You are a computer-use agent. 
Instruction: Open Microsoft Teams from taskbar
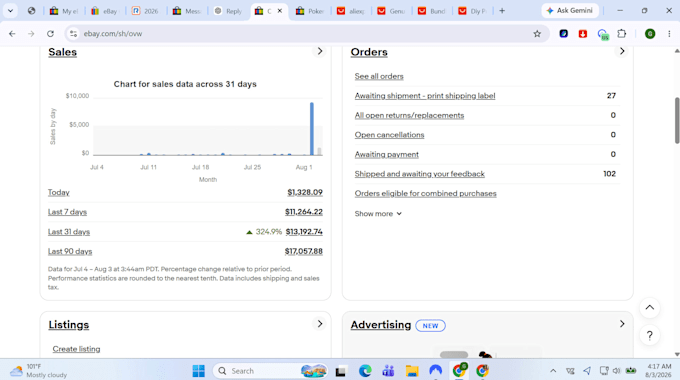click(388, 371)
